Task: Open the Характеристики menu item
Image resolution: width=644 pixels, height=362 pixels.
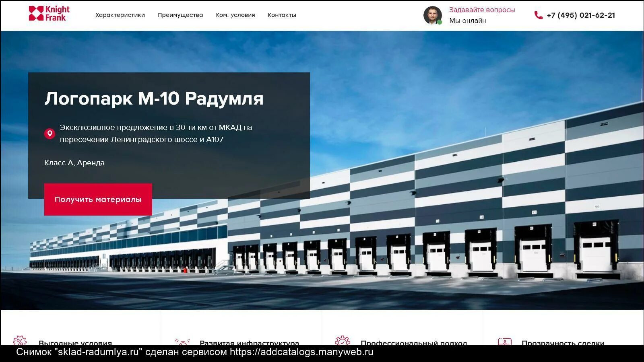Action: [120, 15]
